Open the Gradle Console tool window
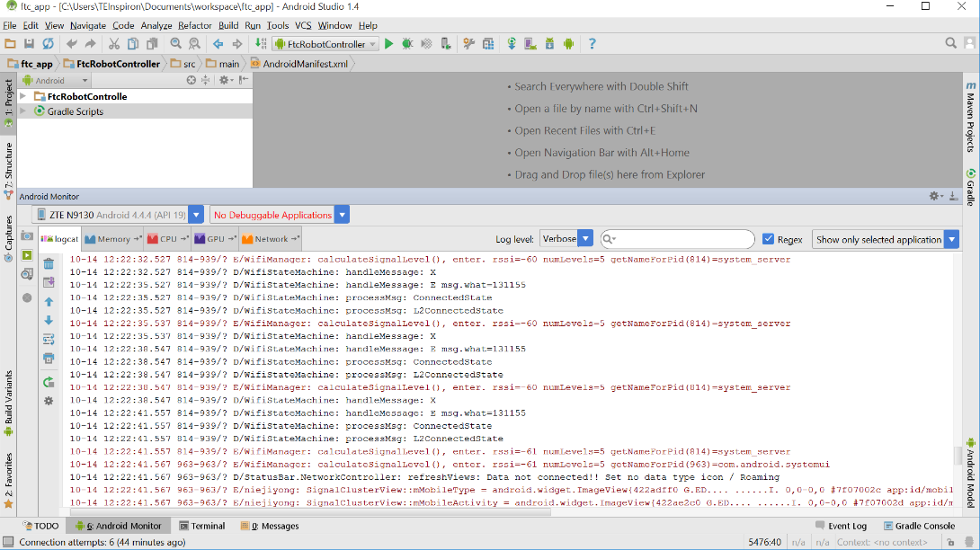This screenshot has width=980, height=550. point(919,526)
